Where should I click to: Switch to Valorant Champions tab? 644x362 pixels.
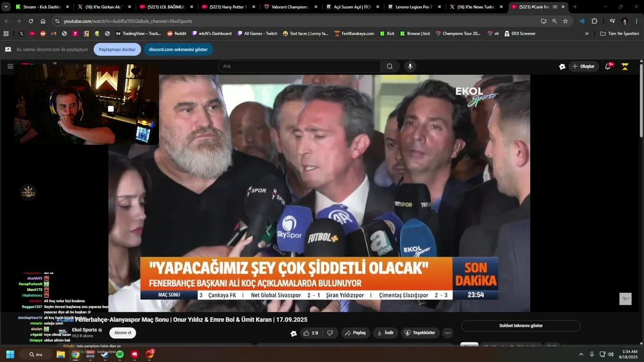pyautogui.click(x=289, y=7)
